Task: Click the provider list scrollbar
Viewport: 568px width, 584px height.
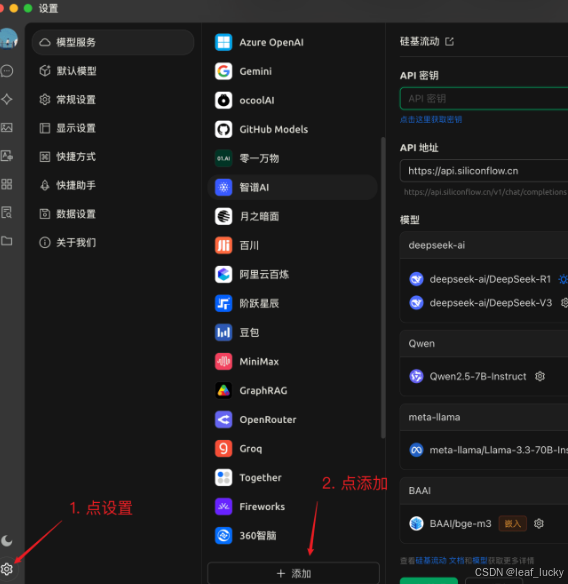Action: pyautogui.click(x=383, y=287)
